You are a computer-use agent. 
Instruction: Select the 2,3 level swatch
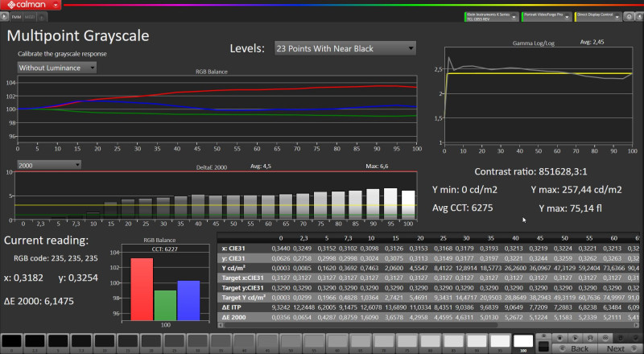tap(35, 344)
